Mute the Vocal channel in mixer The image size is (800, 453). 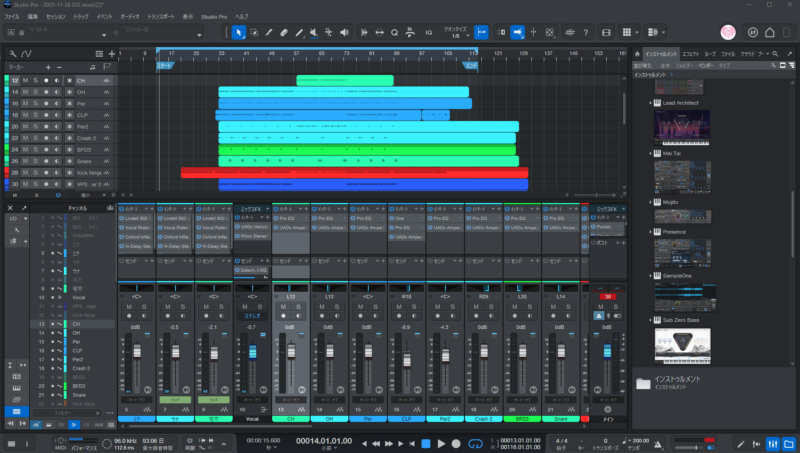(x=243, y=306)
